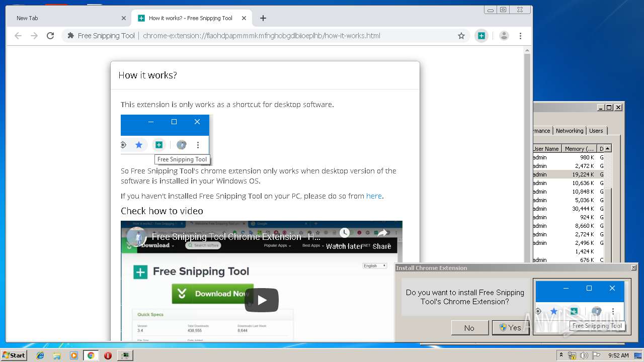Click the video channel avatar
The width and height of the screenshot is (644, 362).
(136, 237)
